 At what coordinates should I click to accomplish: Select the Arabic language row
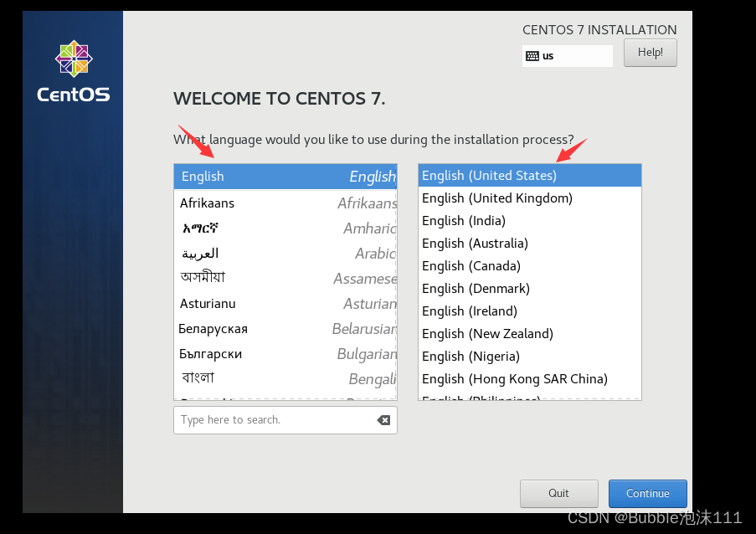[x=285, y=253]
